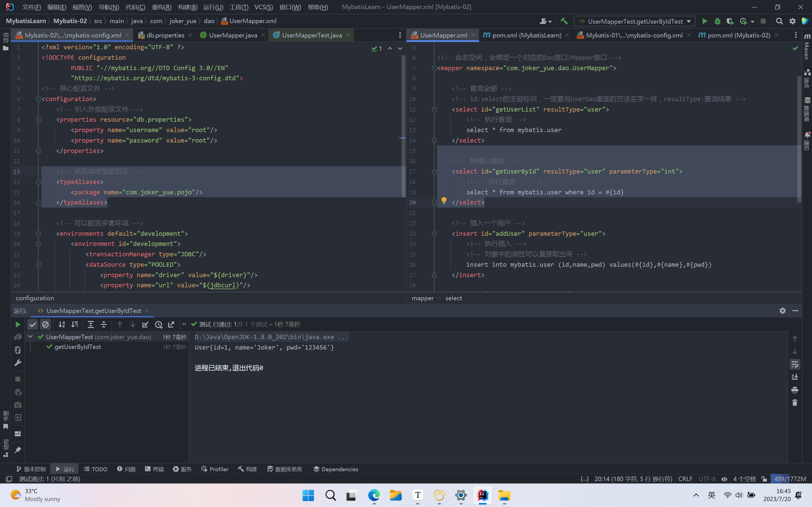Clear run output with trash icon
812x507 pixels.
tap(795, 403)
